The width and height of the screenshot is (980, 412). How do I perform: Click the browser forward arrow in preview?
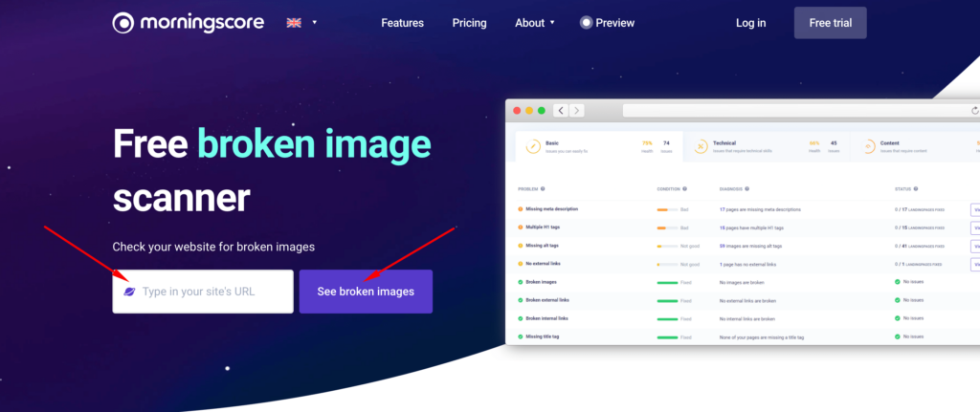coord(576,111)
